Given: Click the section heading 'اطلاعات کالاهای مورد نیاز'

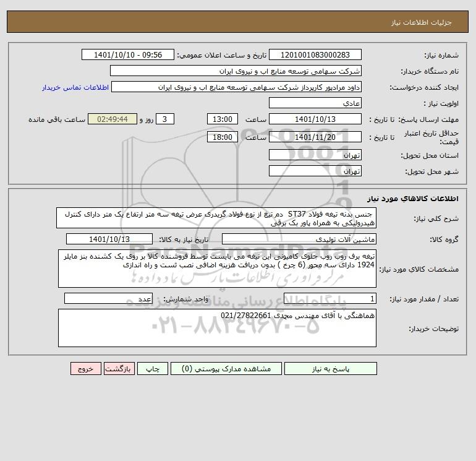Looking at the screenshot, I should (x=413, y=199).
